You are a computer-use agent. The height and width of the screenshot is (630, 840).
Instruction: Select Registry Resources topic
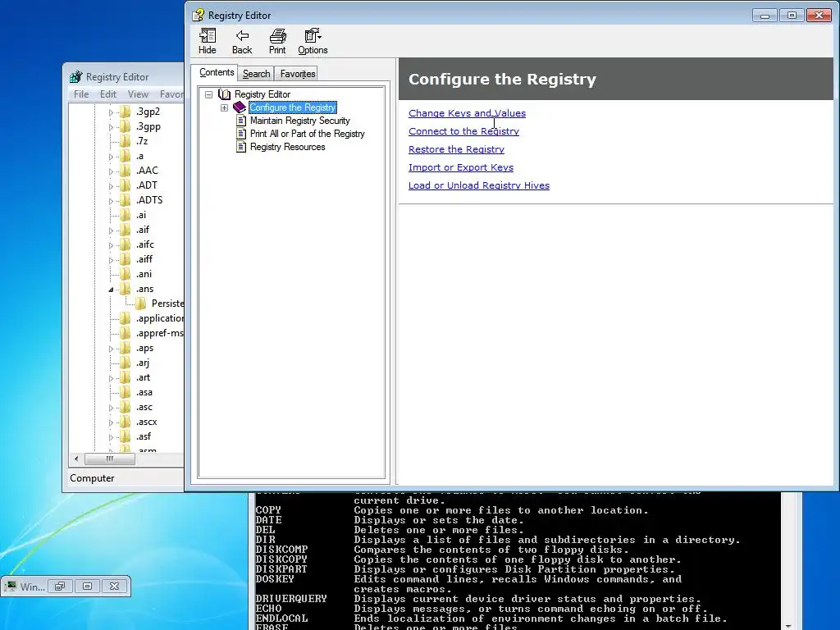point(288,147)
